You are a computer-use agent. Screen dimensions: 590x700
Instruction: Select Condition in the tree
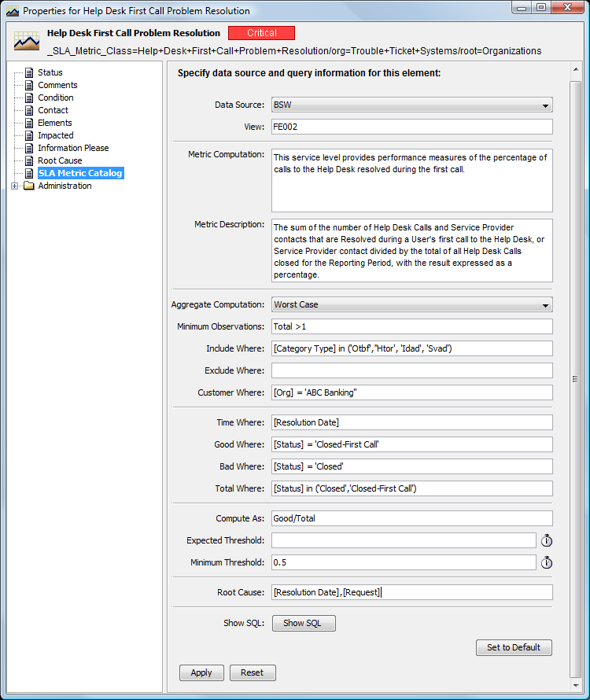pos(56,98)
